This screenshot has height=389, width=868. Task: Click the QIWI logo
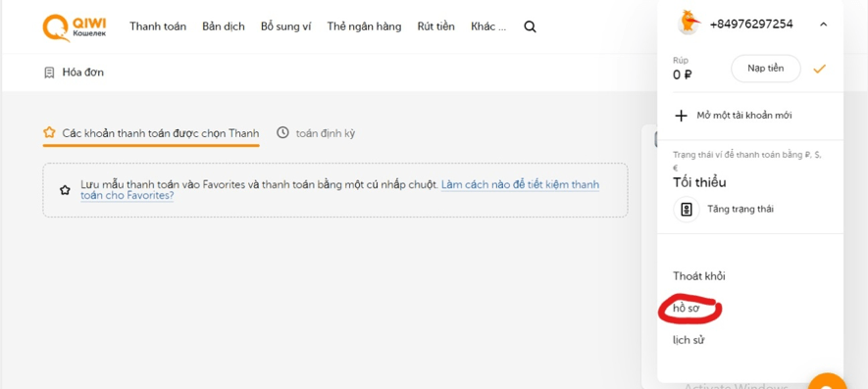[75, 27]
